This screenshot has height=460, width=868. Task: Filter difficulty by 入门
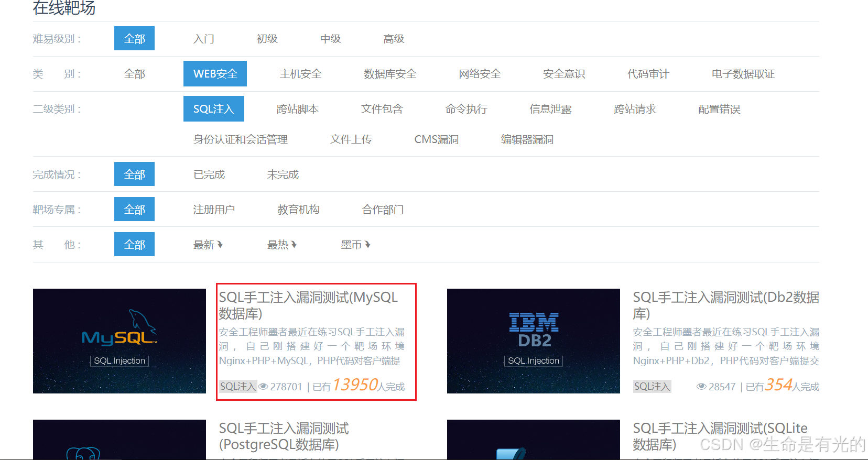click(204, 39)
